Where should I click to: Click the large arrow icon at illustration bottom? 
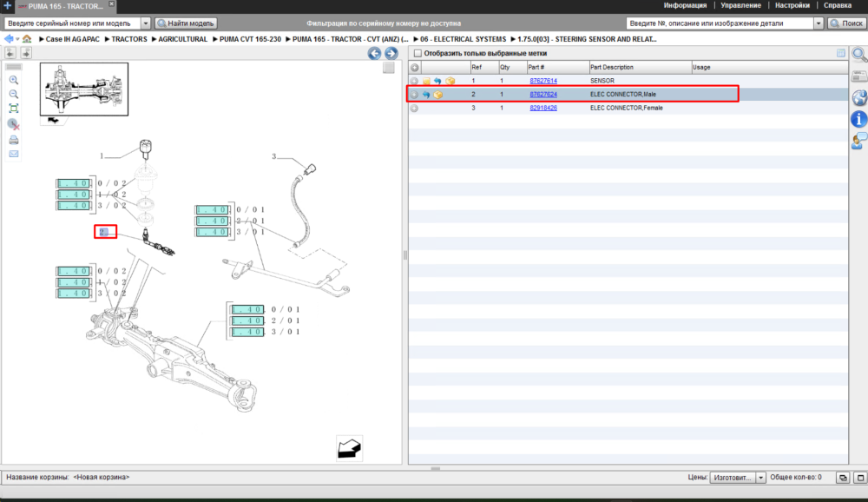tap(349, 448)
